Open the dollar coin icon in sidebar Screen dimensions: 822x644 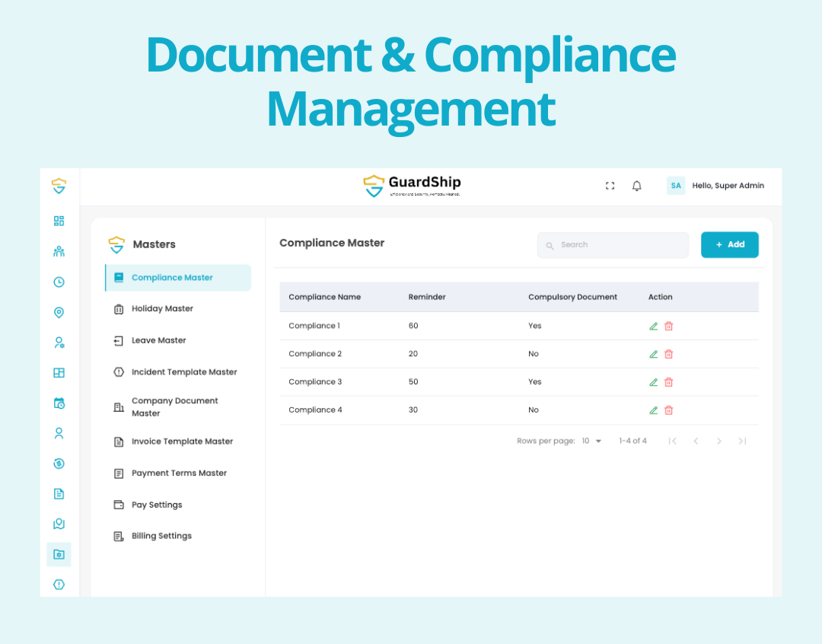(59, 464)
